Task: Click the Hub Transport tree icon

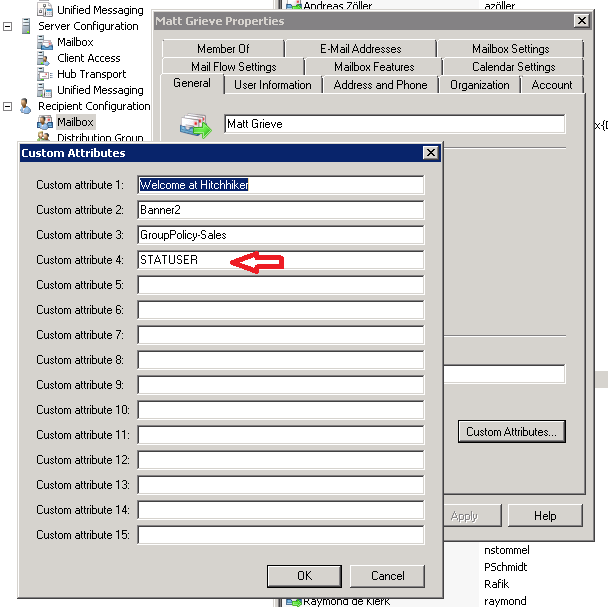Action: coord(46,74)
